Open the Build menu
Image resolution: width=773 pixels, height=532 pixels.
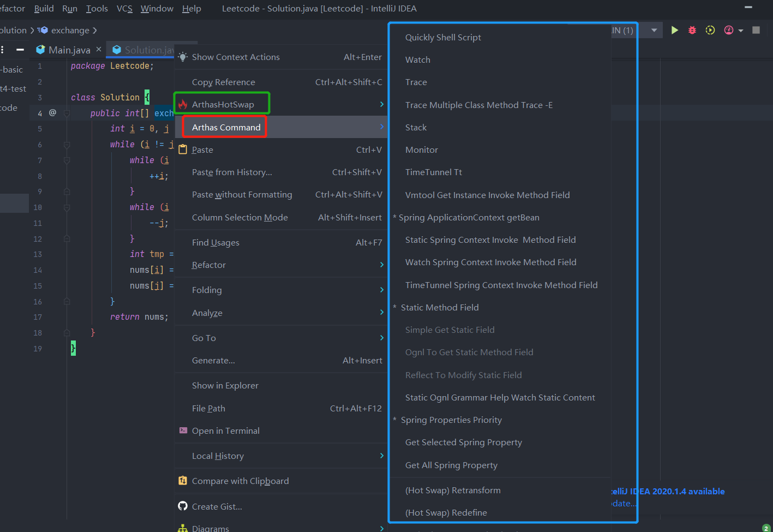pos(44,8)
